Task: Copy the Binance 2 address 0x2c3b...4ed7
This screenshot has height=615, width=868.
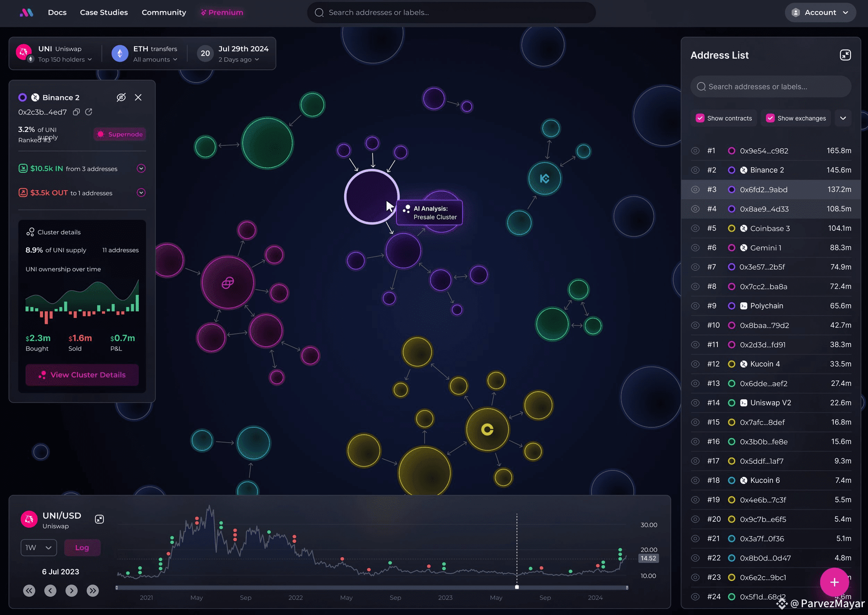Action: click(x=76, y=112)
